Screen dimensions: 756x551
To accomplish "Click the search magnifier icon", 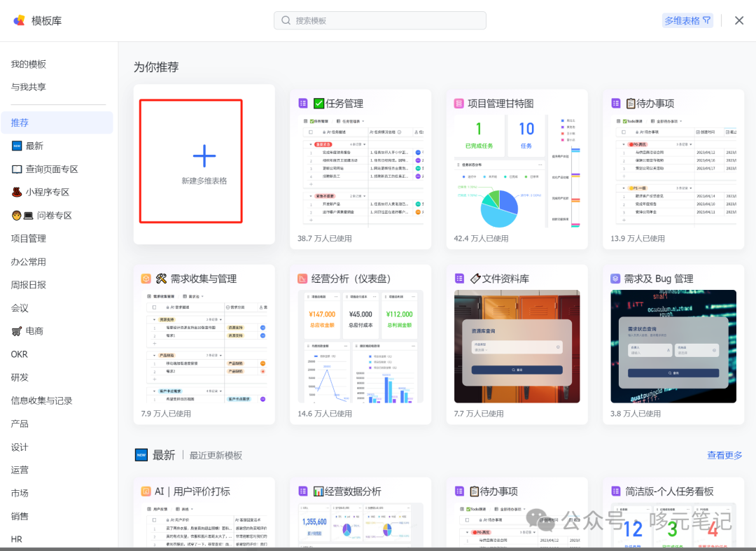I will 286,20.
